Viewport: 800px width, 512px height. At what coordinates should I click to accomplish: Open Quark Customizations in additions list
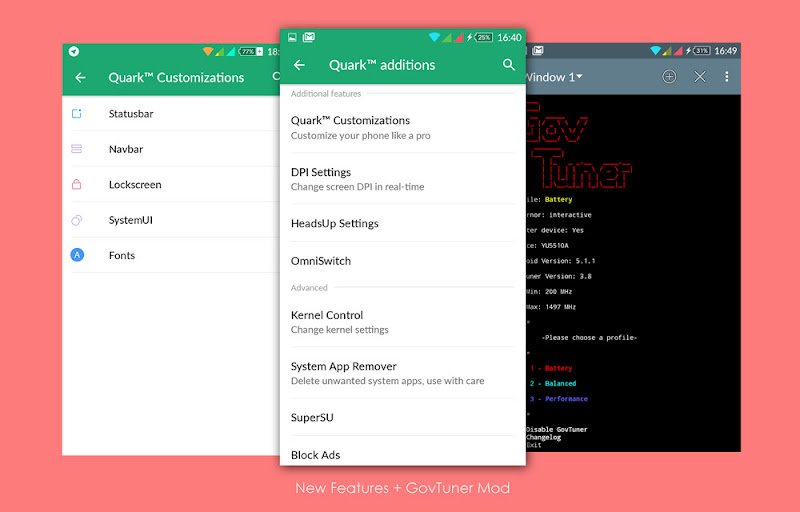(403, 127)
